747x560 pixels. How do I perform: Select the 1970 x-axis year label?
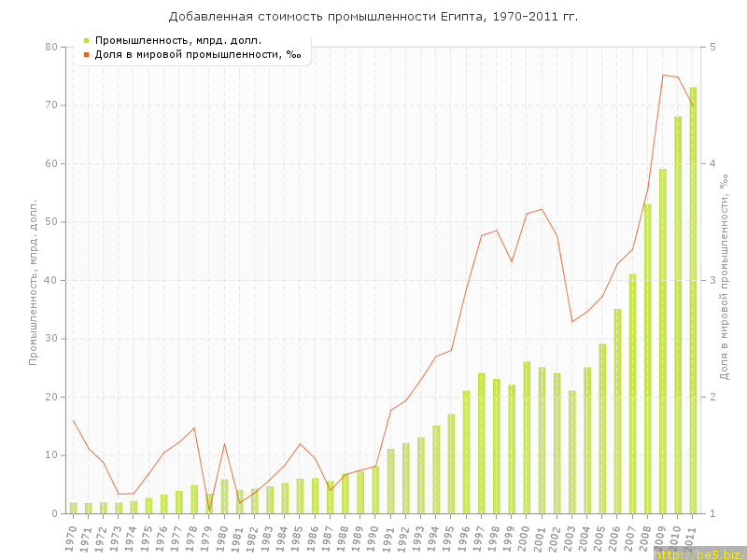[x=72, y=538]
